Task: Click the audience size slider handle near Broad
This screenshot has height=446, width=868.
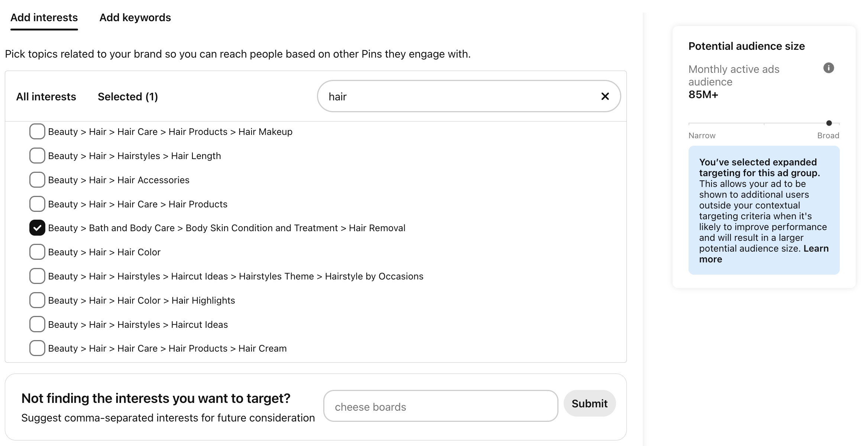Action: (829, 123)
